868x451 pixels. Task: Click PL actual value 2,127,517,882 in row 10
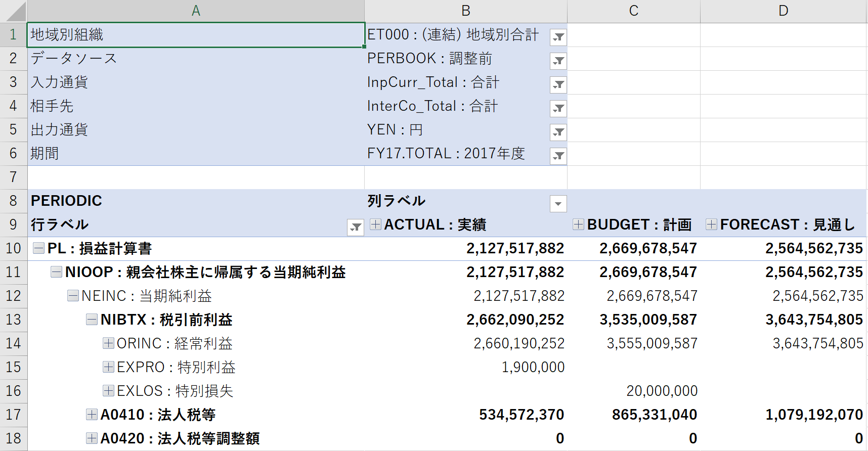click(515, 248)
